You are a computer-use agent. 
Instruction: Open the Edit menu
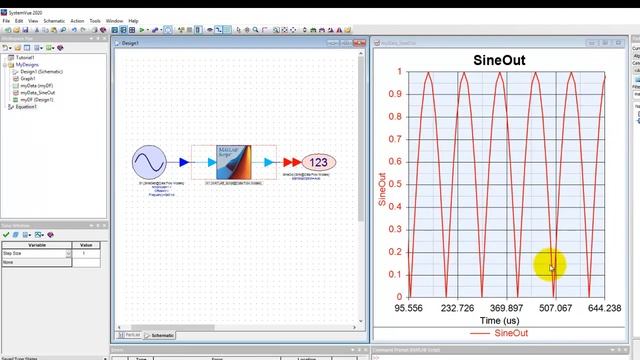(19, 21)
